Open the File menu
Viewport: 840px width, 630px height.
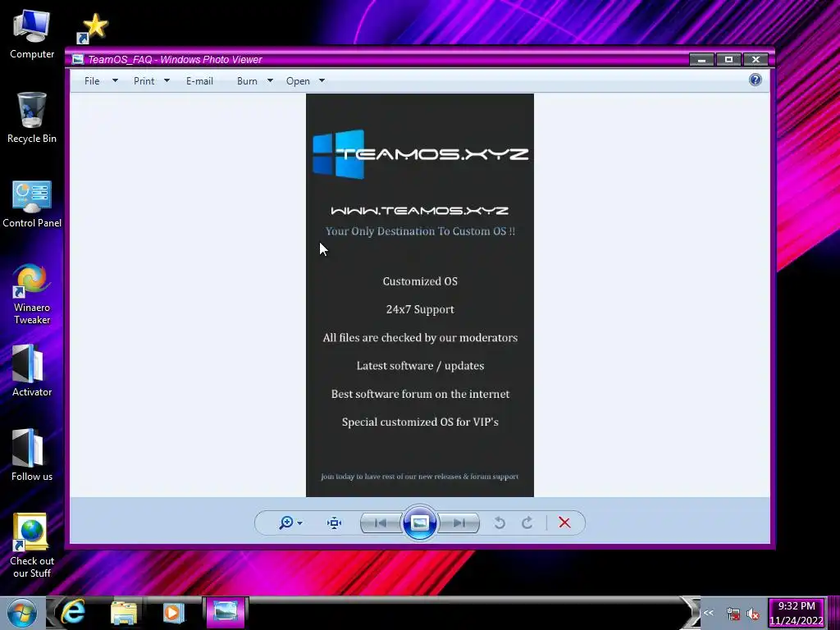(92, 81)
